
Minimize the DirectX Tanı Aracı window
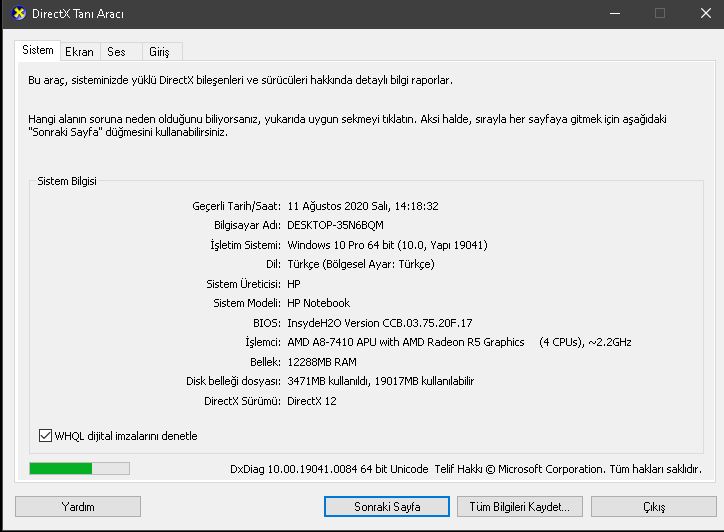(x=615, y=13)
